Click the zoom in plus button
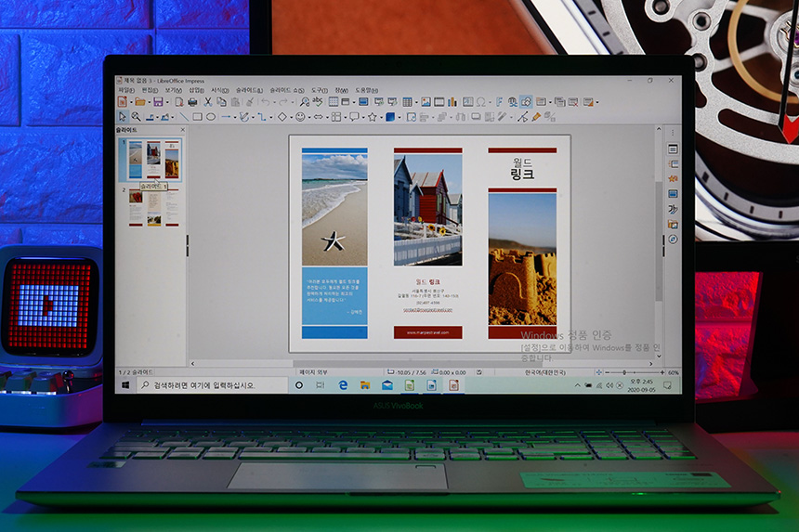 tap(661, 372)
